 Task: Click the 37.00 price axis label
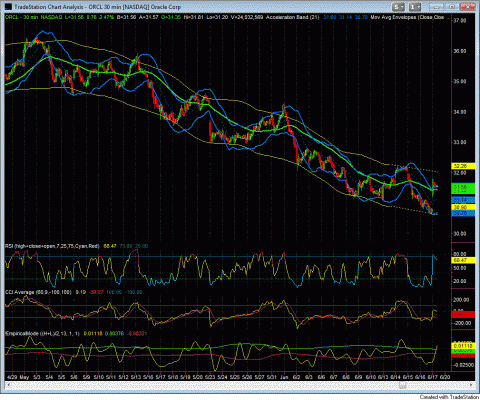pyautogui.click(x=460, y=20)
